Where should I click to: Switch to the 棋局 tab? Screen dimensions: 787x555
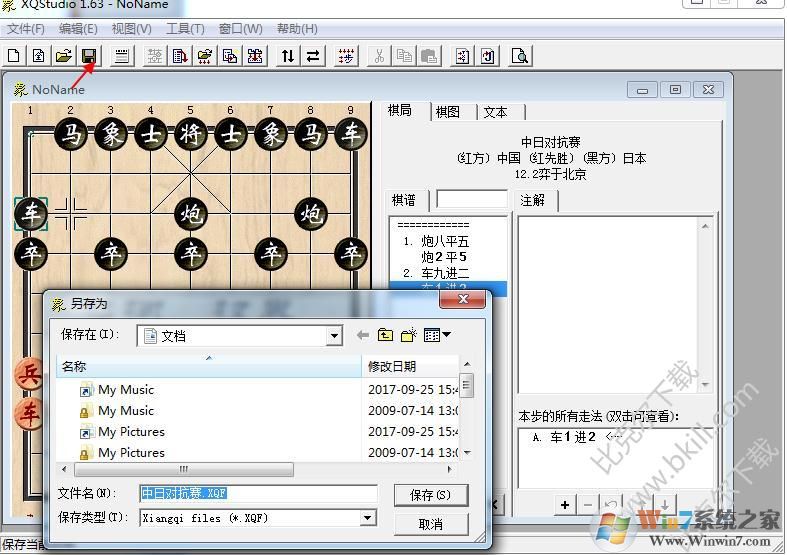click(400, 111)
